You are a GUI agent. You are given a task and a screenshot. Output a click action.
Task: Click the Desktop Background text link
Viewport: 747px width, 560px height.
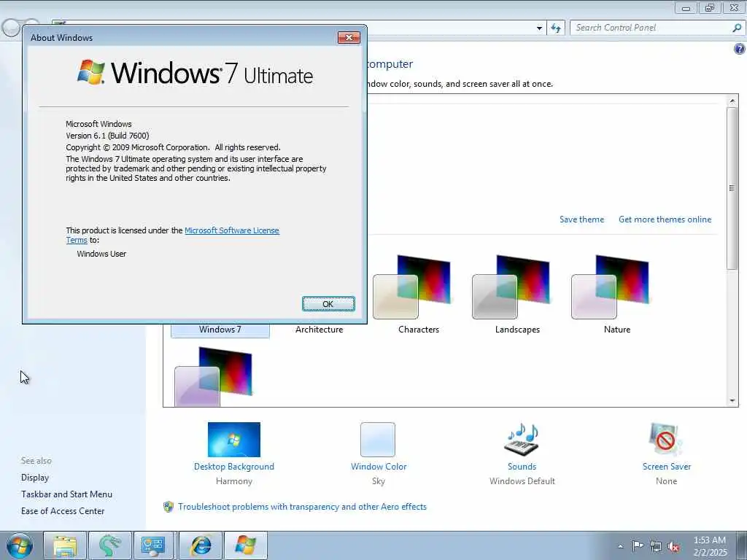click(234, 467)
